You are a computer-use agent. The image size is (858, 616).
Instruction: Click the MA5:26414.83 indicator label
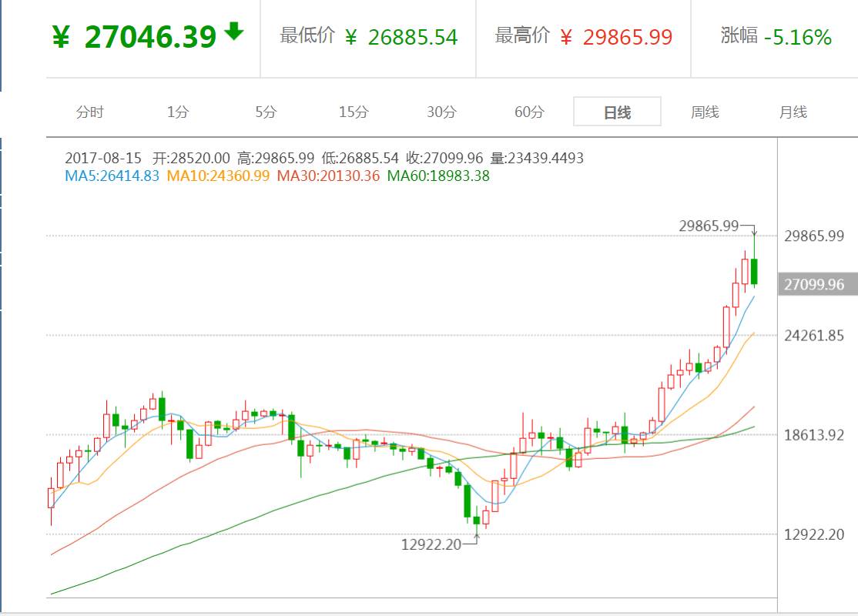point(112,176)
